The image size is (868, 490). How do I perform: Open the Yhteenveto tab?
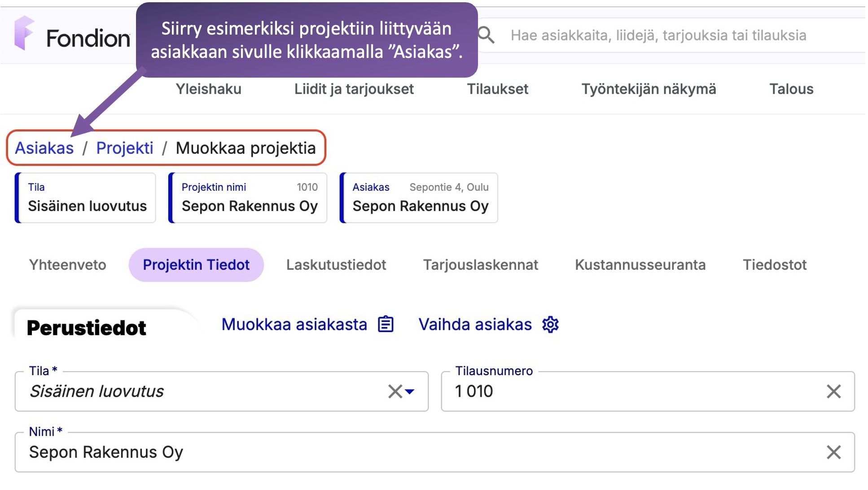(67, 265)
